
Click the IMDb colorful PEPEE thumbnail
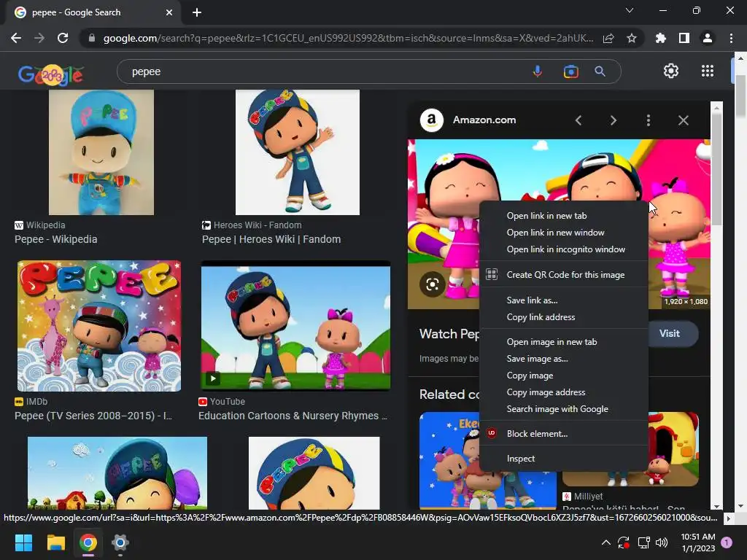pyautogui.click(x=99, y=326)
